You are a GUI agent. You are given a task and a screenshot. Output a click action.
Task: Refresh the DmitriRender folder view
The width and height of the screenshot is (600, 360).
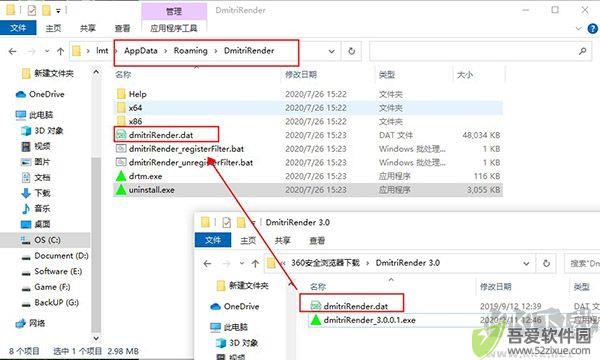tap(351, 51)
